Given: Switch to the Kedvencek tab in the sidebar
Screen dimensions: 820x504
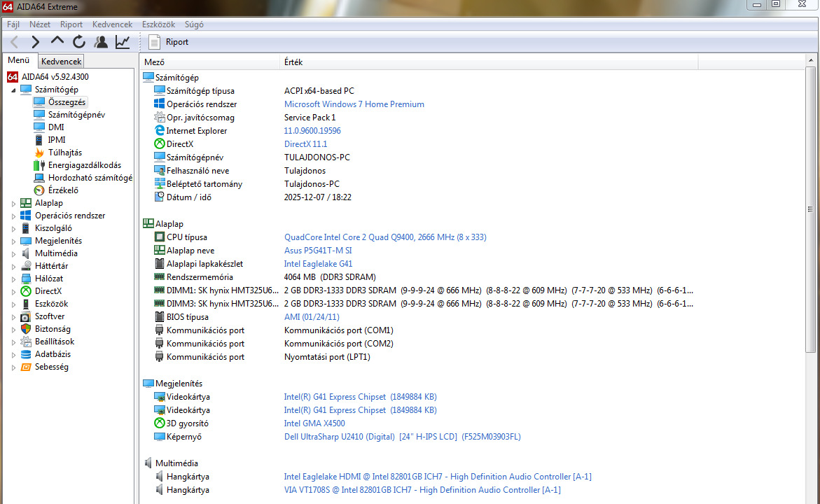Looking at the screenshot, I should click(x=61, y=61).
